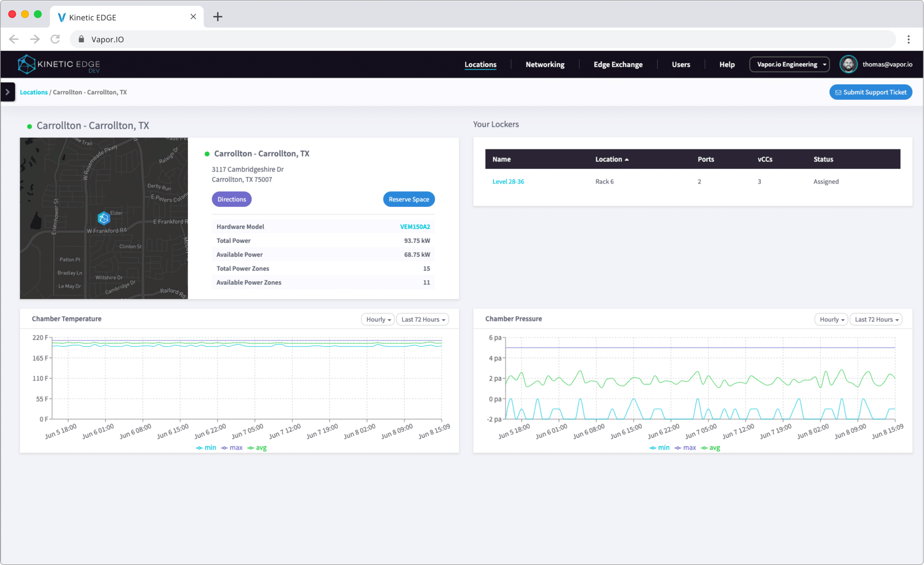The width and height of the screenshot is (924, 565).
Task: Open Chamber Pressure Last 72 Hours dropdown
Action: coord(876,319)
